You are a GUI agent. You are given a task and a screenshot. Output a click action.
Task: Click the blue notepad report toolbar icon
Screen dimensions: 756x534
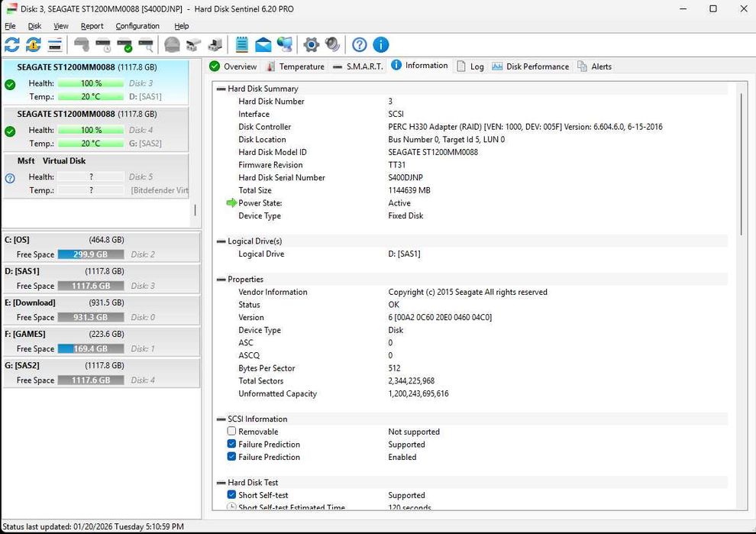(241, 45)
